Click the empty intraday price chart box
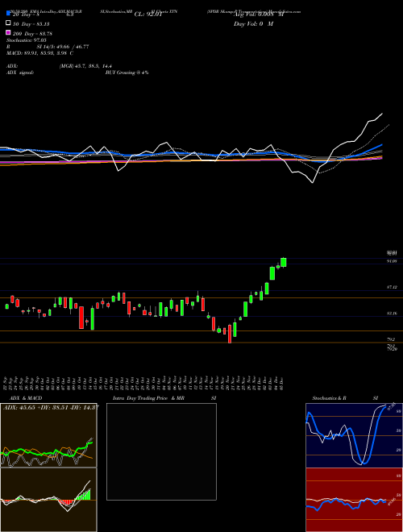 (161, 451)
